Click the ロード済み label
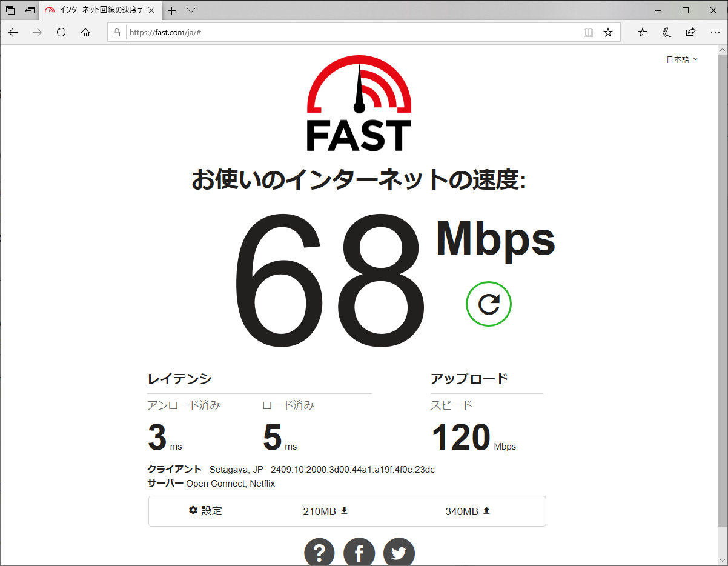The image size is (728, 566). (x=288, y=405)
